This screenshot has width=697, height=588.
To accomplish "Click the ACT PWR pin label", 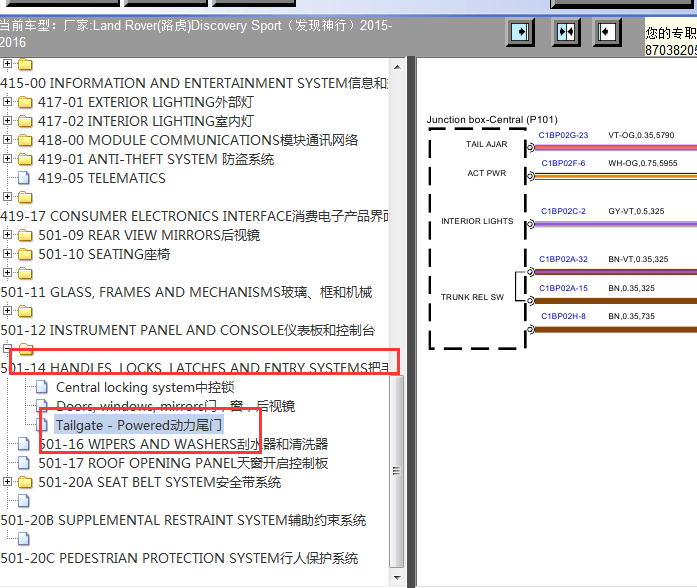I will [487, 173].
